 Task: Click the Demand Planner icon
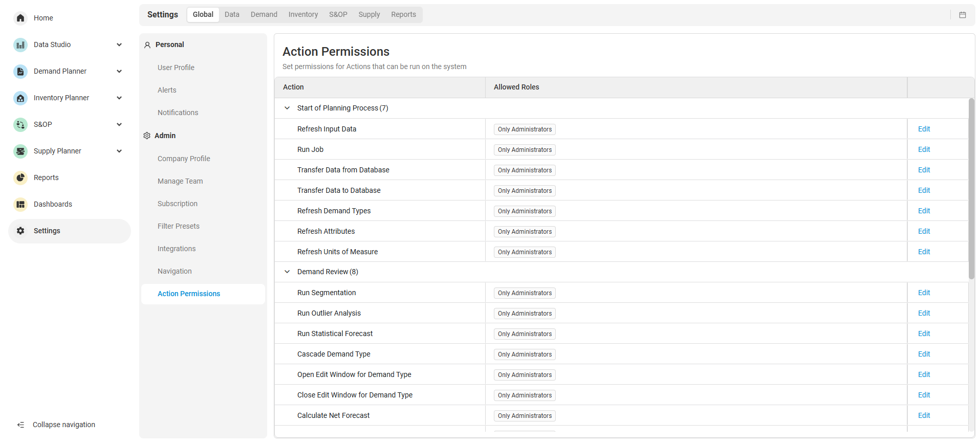(20, 72)
